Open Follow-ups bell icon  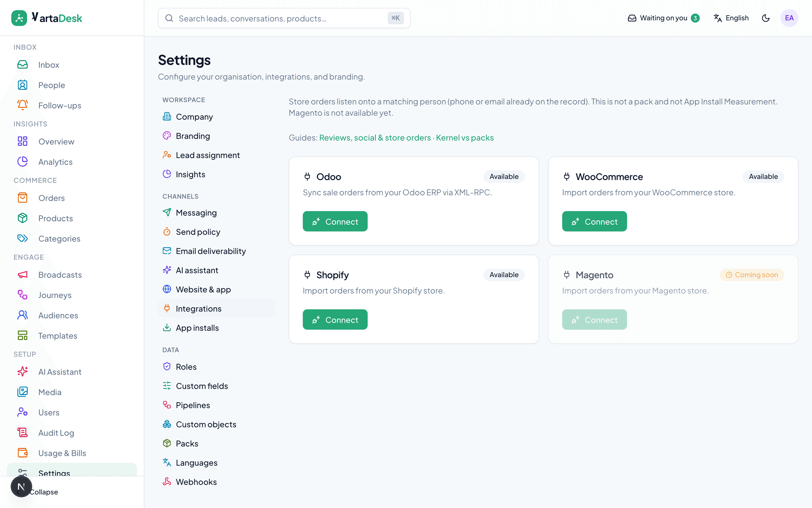(23, 105)
